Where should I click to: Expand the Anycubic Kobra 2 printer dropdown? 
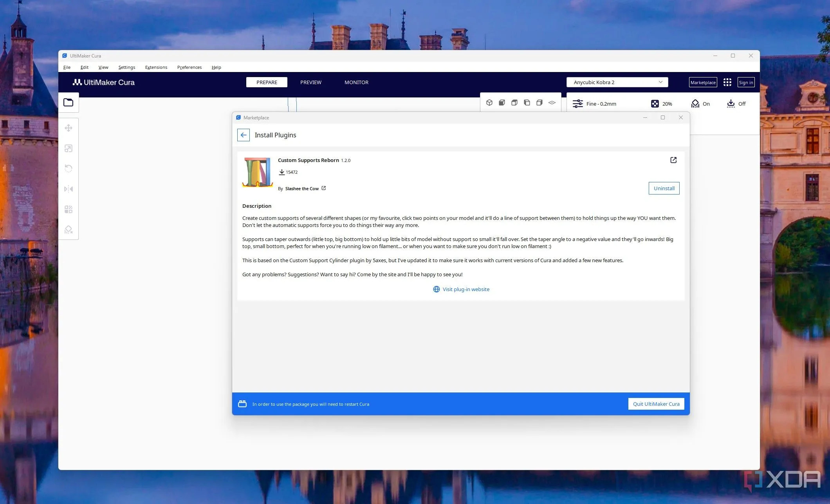617,82
